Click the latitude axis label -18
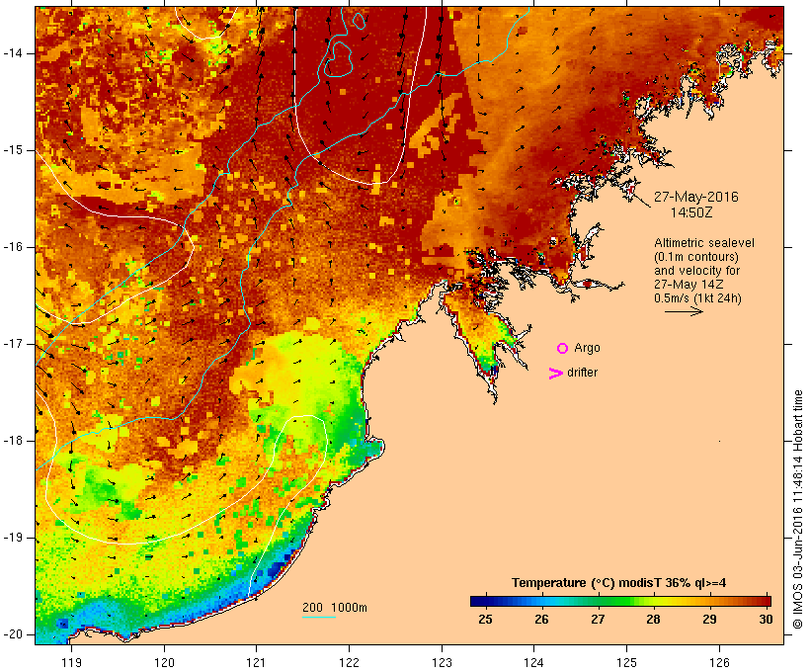This screenshot has height=672, width=810. 13,441
